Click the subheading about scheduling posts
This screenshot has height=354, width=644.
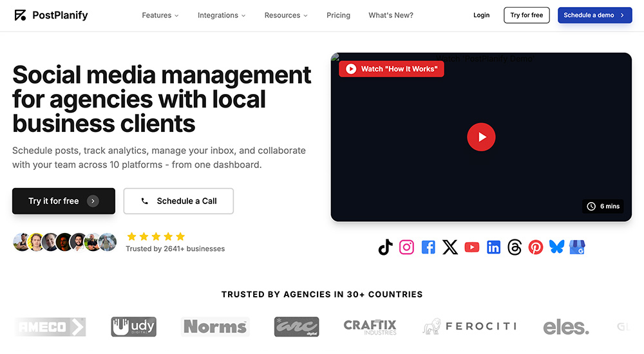click(x=159, y=158)
